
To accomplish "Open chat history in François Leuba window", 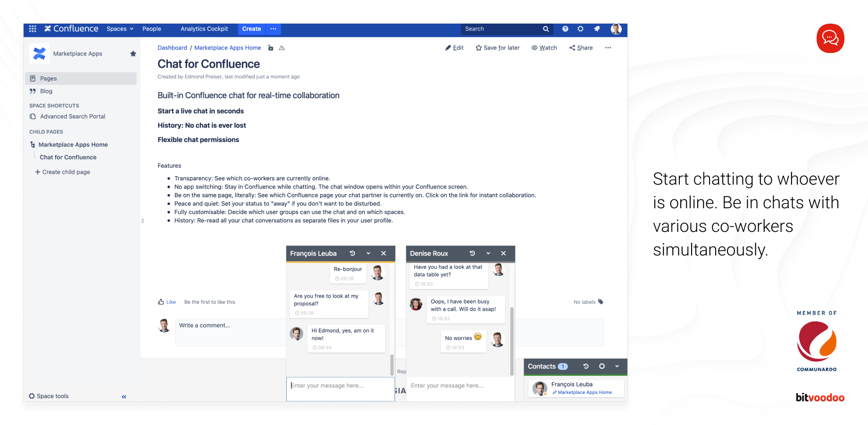I will (352, 254).
